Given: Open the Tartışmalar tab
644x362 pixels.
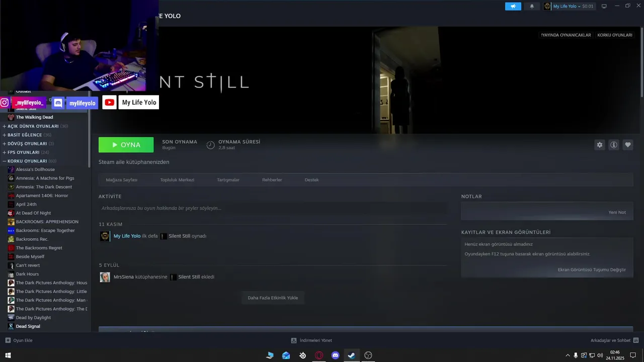Looking at the screenshot, I should (228, 179).
